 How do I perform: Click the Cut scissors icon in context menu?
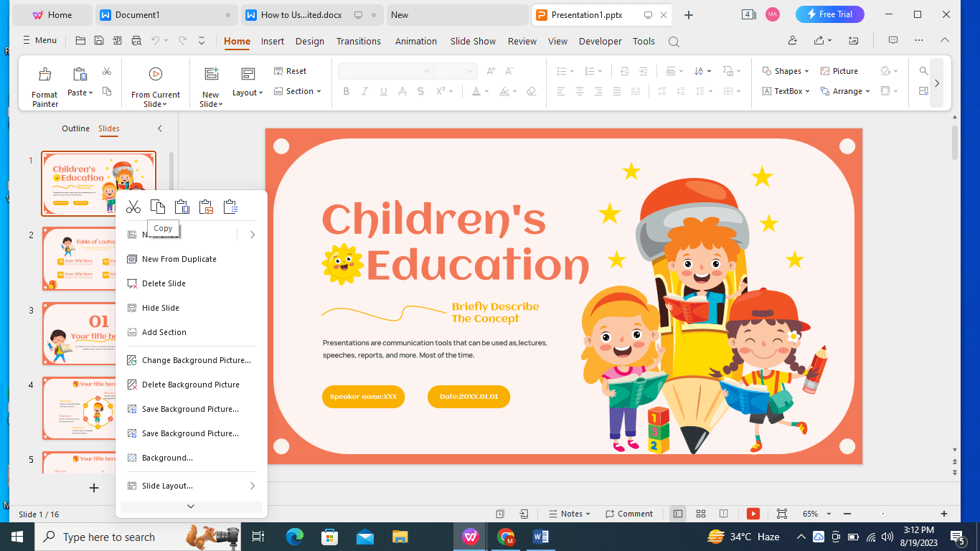[x=133, y=207]
